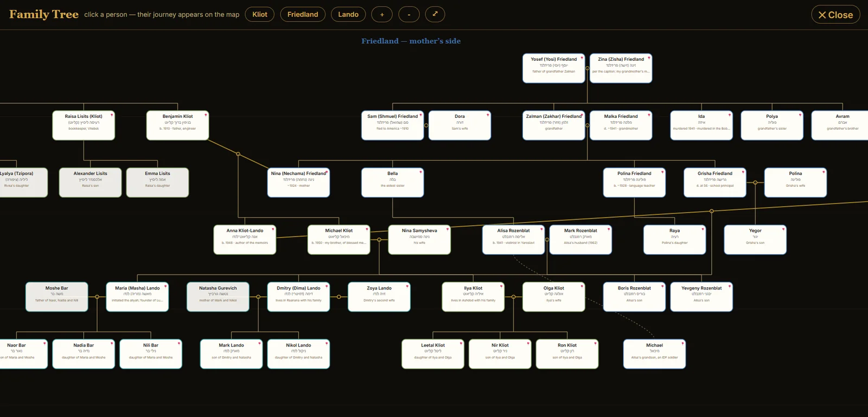The image size is (868, 417).
Task: Open Leetal Kliot's card
Action: 433,354
